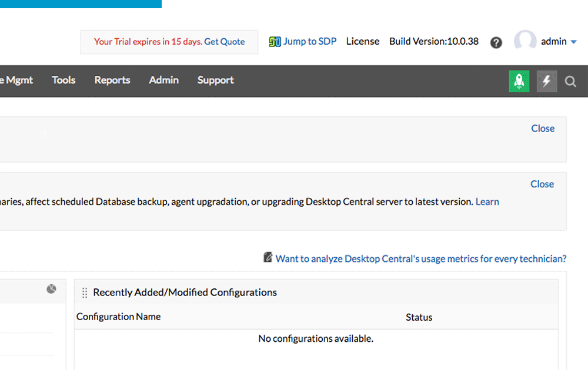The height and width of the screenshot is (370, 588).
Task: Go to the Admin tab
Action: 163,80
